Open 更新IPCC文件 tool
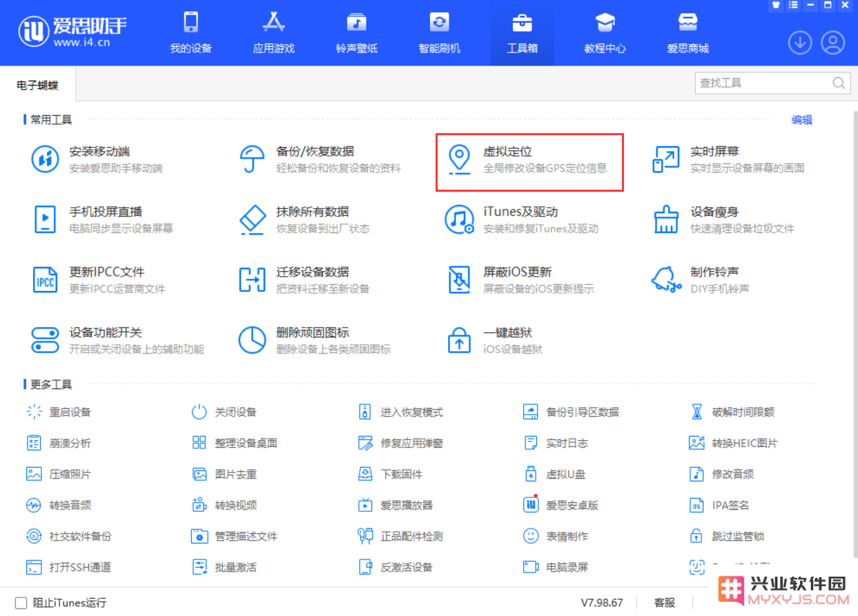 (99, 279)
